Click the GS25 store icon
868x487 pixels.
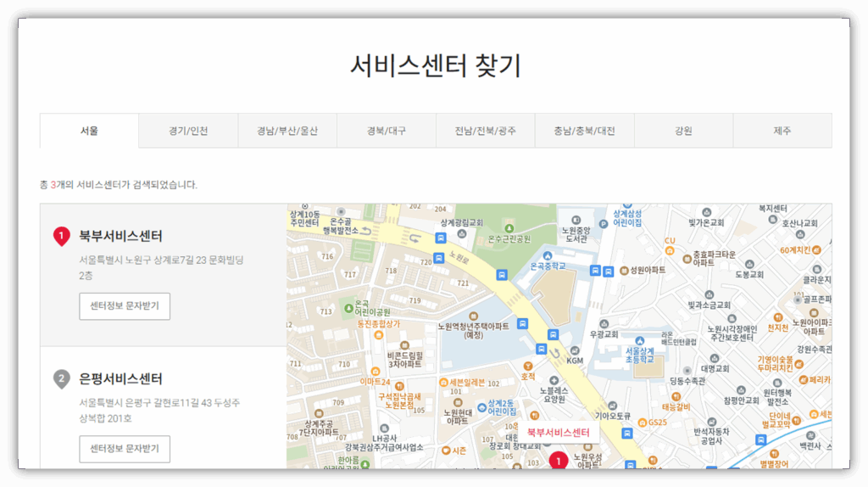click(x=643, y=423)
